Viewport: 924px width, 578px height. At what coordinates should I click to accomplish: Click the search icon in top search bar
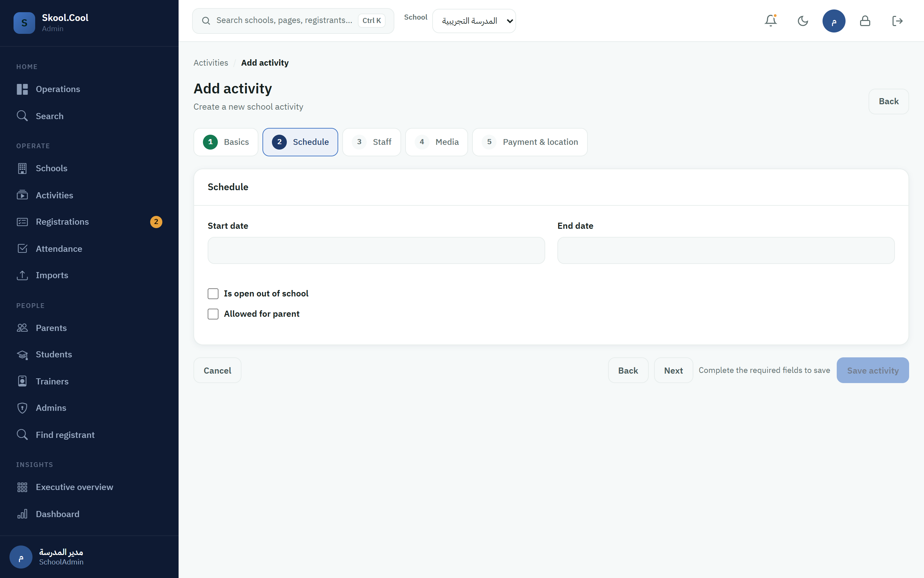click(206, 21)
